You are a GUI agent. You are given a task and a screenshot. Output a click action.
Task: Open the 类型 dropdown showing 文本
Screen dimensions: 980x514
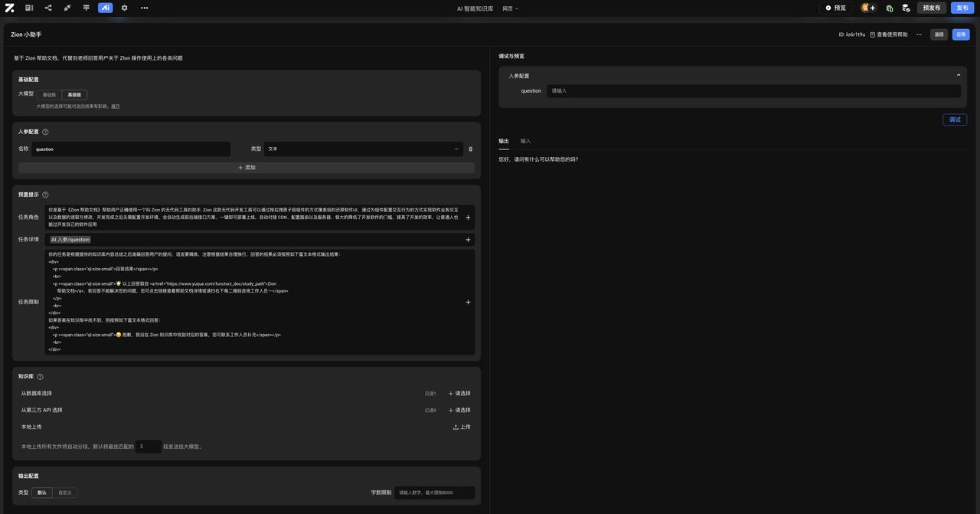[x=363, y=149]
